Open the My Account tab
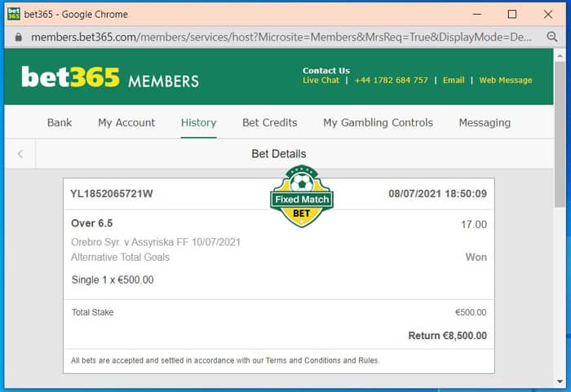Viewport: 571px width, 392px height. click(126, 123)
